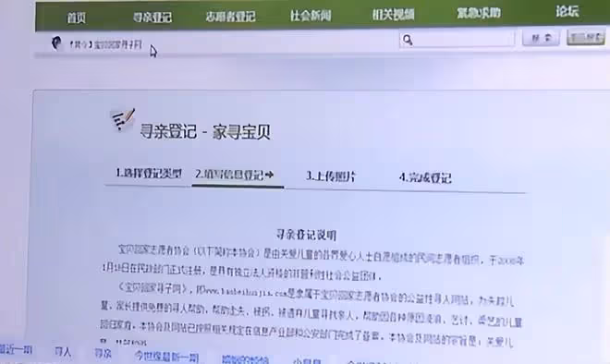Select step 3.上传照片 tab
Image resolution: width=610 pixels, height=364 pixels.
pos(330,176)
